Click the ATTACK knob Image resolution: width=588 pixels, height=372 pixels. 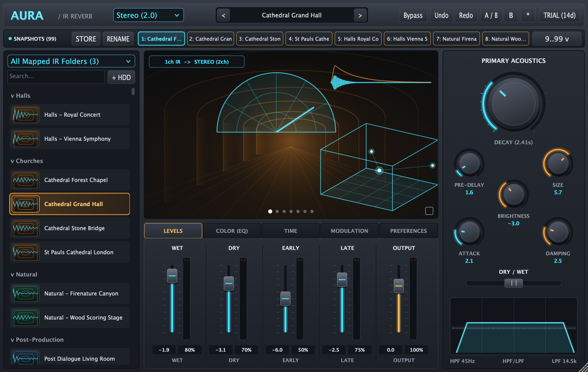(x=469, y=232)
